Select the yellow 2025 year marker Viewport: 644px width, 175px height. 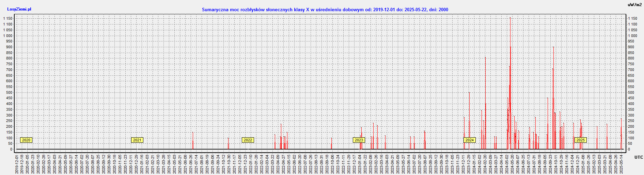(x=580, y=140)
